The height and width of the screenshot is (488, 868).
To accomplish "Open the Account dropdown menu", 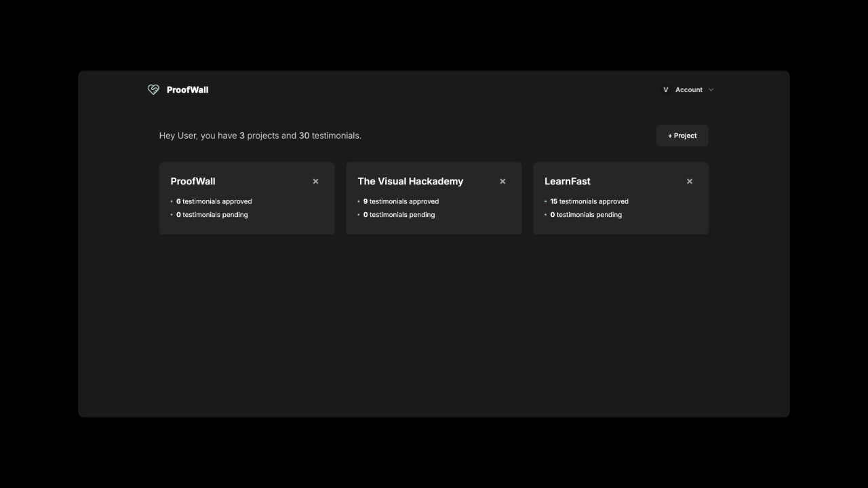I will (688, 89).
